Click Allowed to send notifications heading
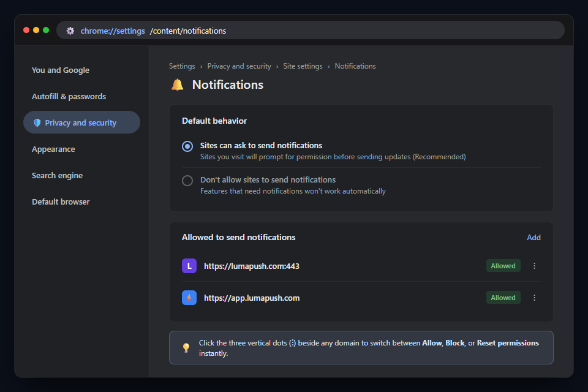 pyautogui.click(x=238, y=237)
